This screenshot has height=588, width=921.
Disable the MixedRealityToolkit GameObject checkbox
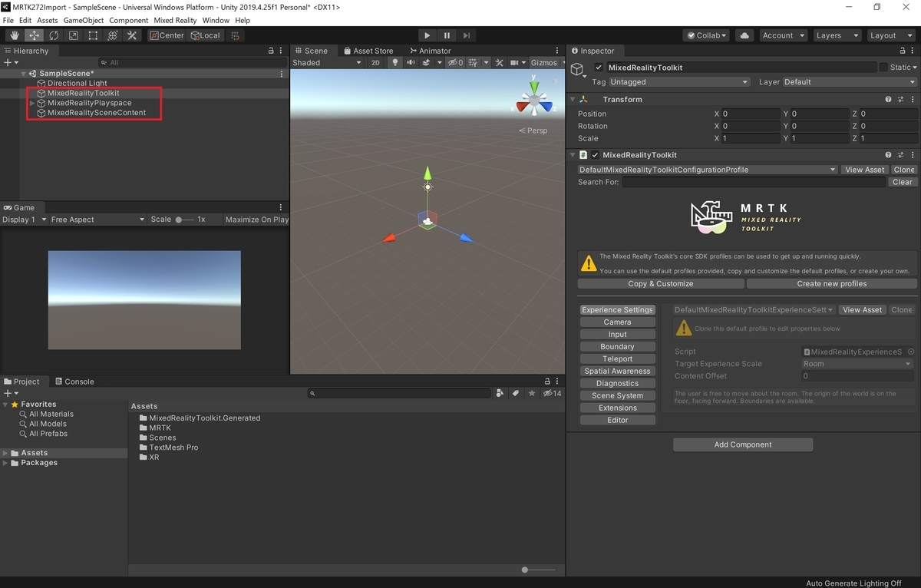[599, 68]
